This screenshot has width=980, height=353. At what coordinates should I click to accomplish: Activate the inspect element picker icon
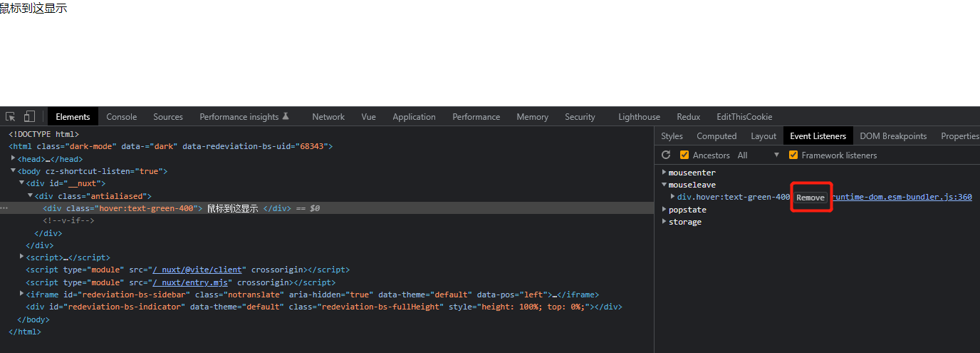(x=11, y=116)
